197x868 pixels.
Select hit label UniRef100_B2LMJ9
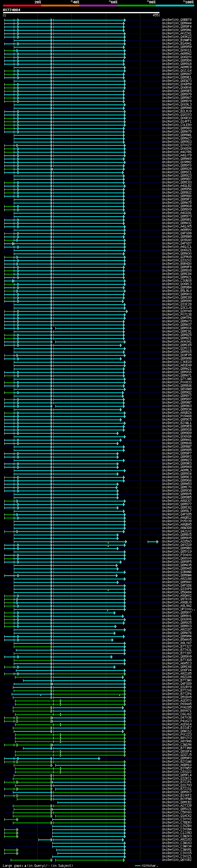[177, 111]
